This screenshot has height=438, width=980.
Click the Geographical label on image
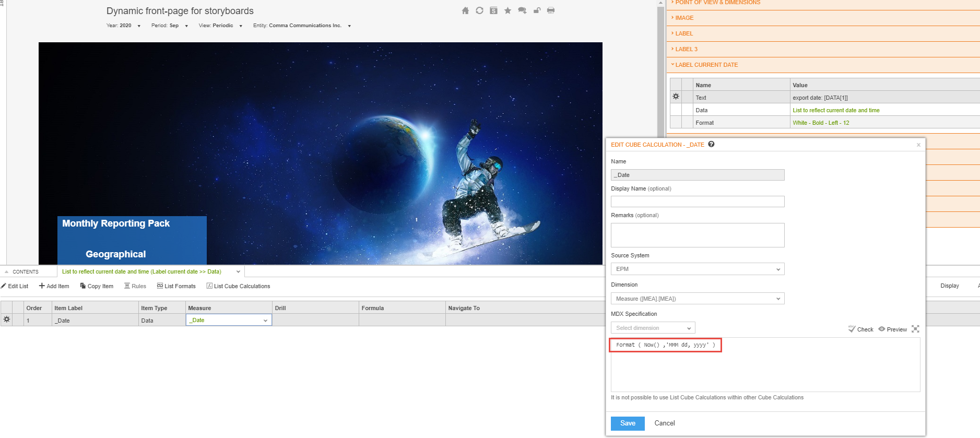coord(116,254)
